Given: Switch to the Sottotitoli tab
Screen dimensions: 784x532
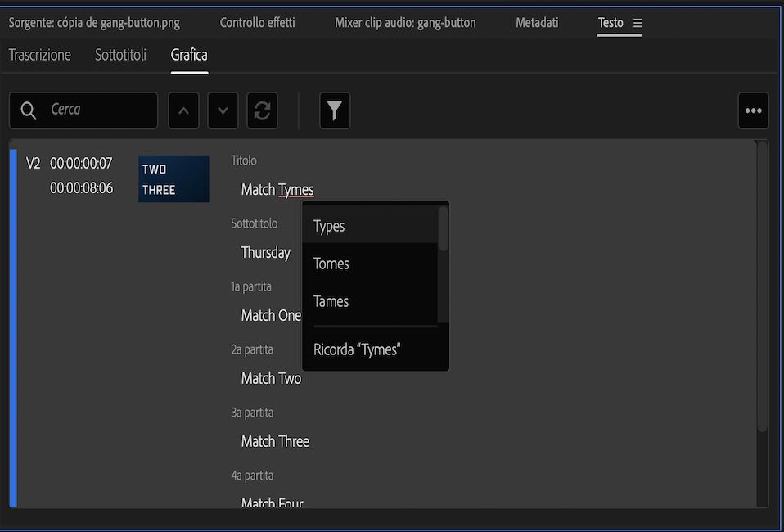Looking at the screenshot, I should 120,55.
